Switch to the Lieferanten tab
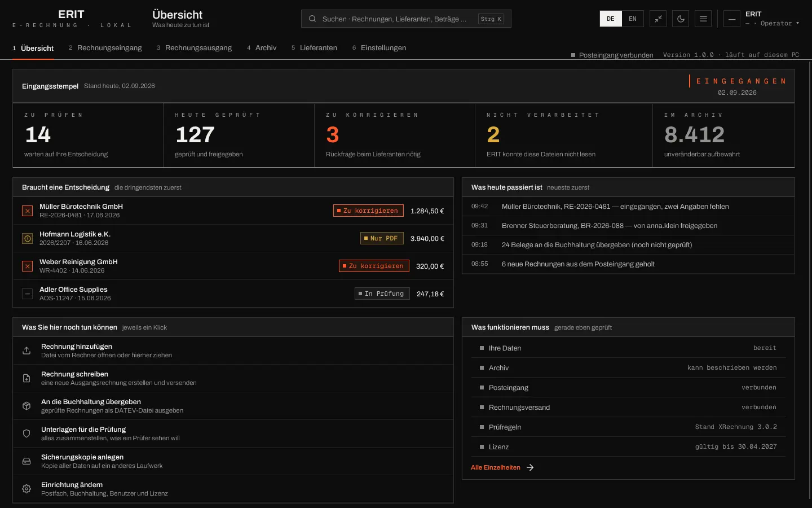This screenshot has height=508, width=812. coord(314,48)
